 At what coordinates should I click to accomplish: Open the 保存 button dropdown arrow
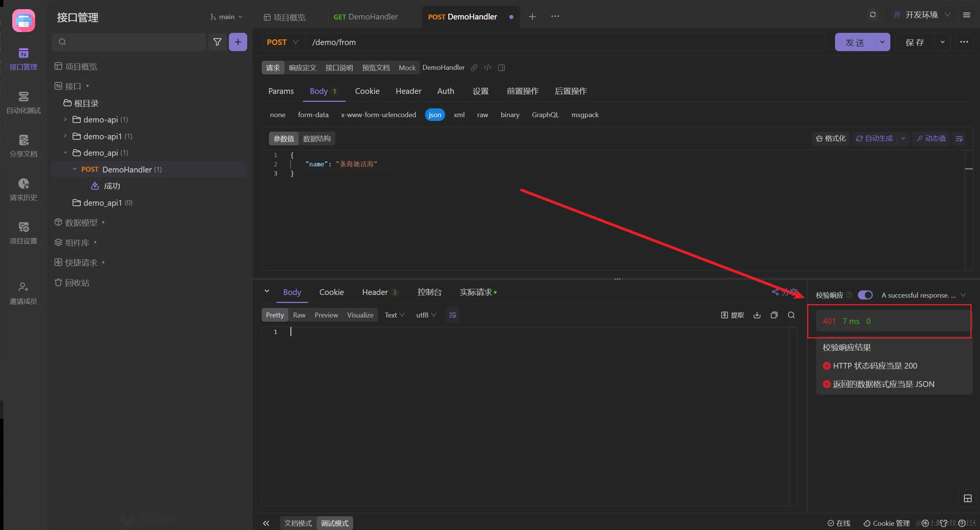(x=942, y=42)
